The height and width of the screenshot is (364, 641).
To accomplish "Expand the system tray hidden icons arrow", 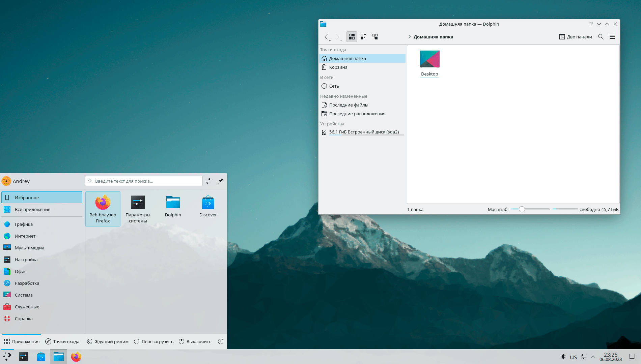I will point(593,357).
